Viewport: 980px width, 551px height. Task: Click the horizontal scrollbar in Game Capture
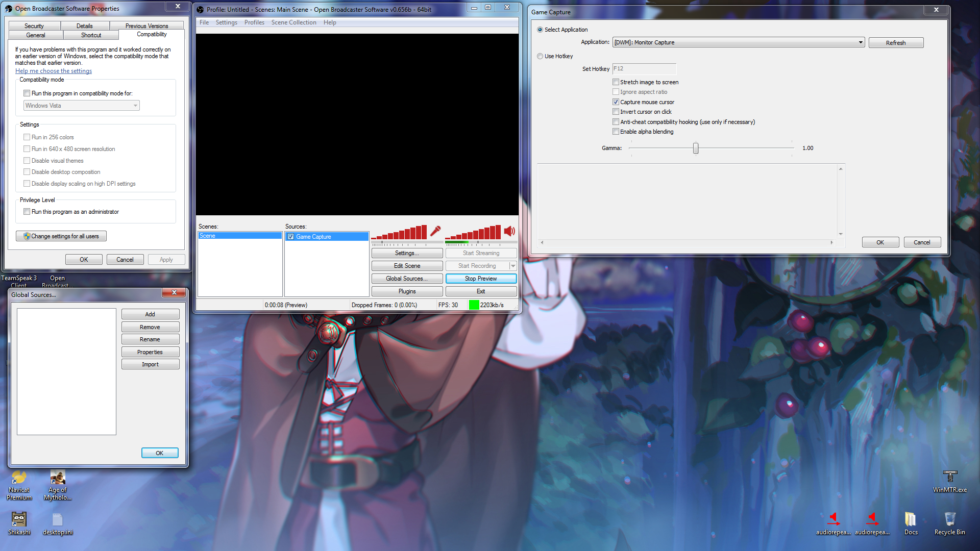pyautogui.click(x=687, y=242)
